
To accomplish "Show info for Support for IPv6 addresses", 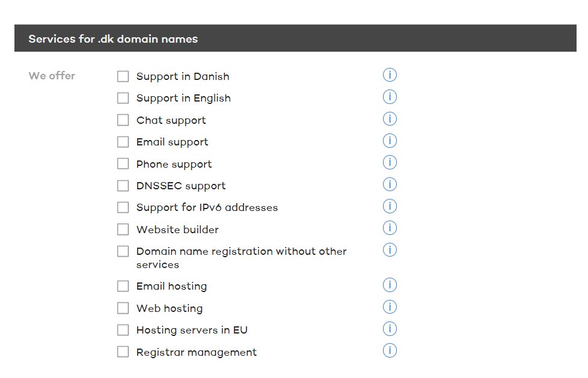I will click(x=390, y=206).
